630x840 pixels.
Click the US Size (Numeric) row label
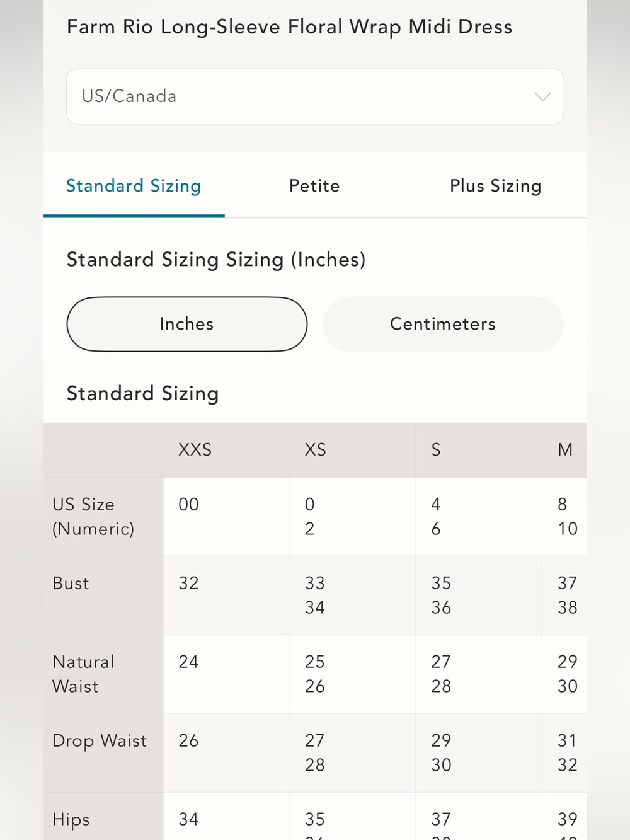pos(93,517)
